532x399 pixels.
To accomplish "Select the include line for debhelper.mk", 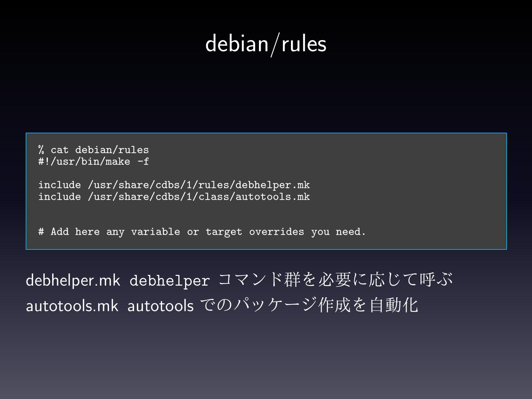I will coord(174,185).
